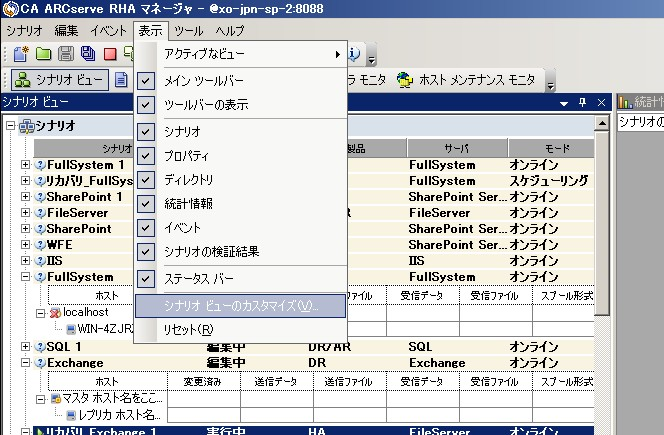Choose シナリオ ビューのカスタマイズ(V)... menu entry
Screen dimensions: 664x435
tap(240, 306)
